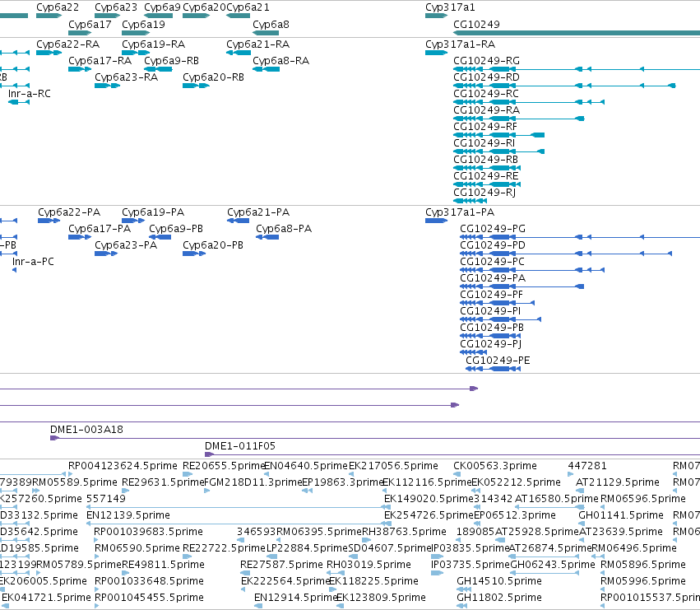Click CG10249-PF protein label

[492, 295]
